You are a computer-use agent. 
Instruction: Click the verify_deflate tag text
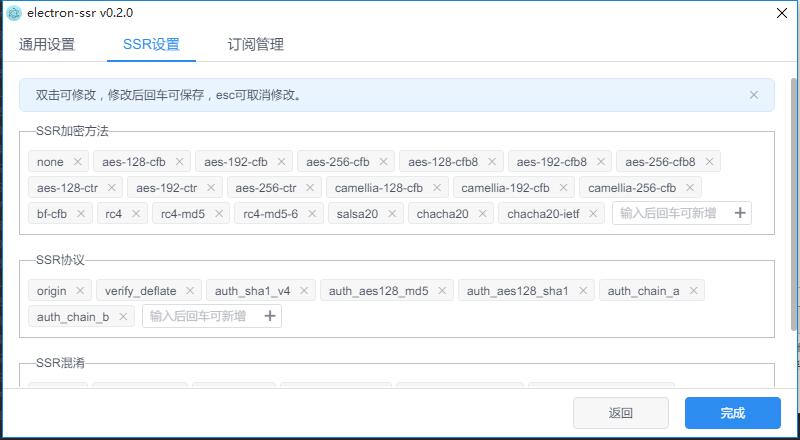(141, 291)
